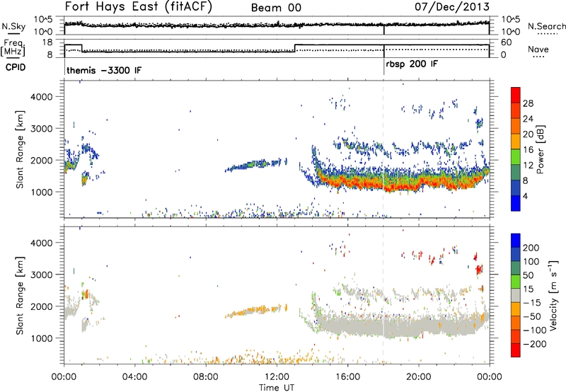Click the gray band of velocity colorbar
The width and height of the screenshot is (566, 392).
(516, 295)
